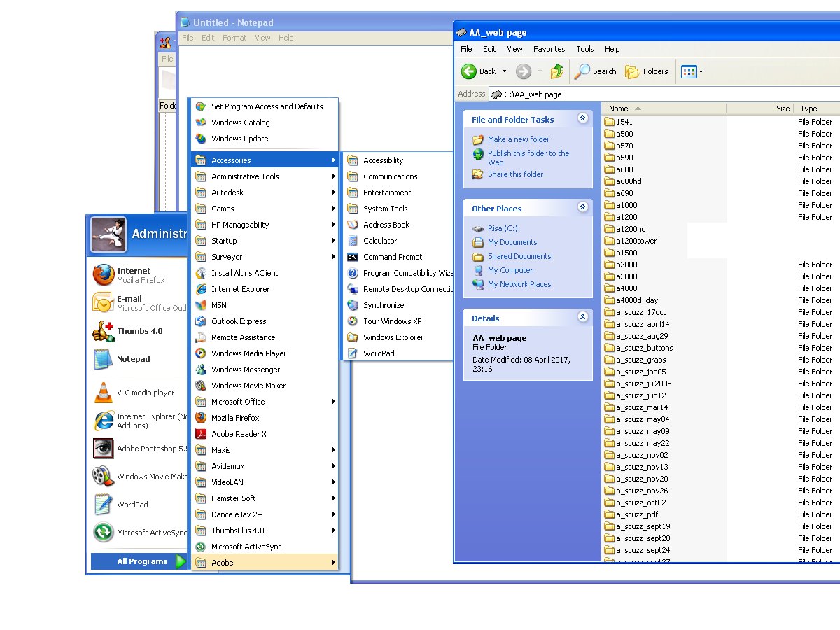The image size is (840, 630).
Task: Expand the Games submenu
Action: (265, 209)
